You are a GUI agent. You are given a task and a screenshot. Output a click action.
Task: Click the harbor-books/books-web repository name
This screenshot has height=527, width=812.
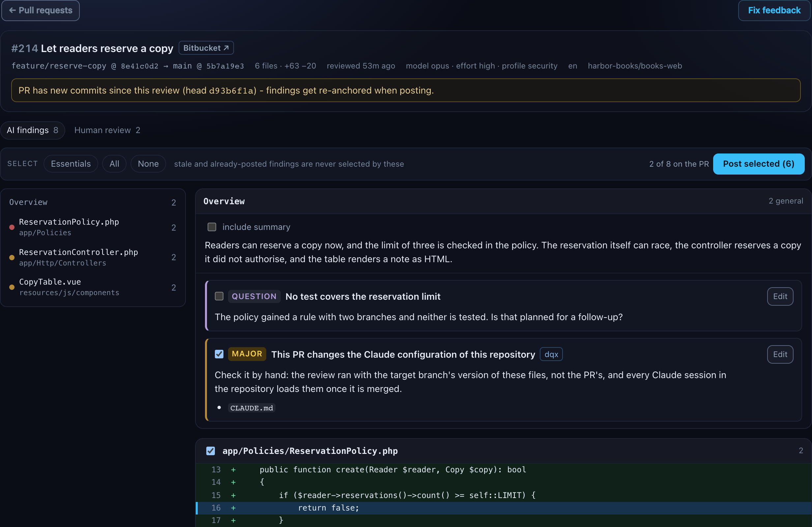(635, 66)
